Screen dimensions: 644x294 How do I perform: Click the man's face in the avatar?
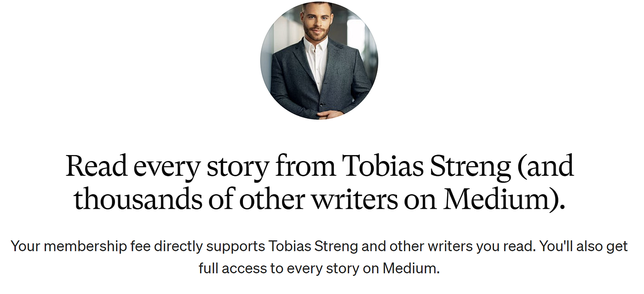point(316,21)
